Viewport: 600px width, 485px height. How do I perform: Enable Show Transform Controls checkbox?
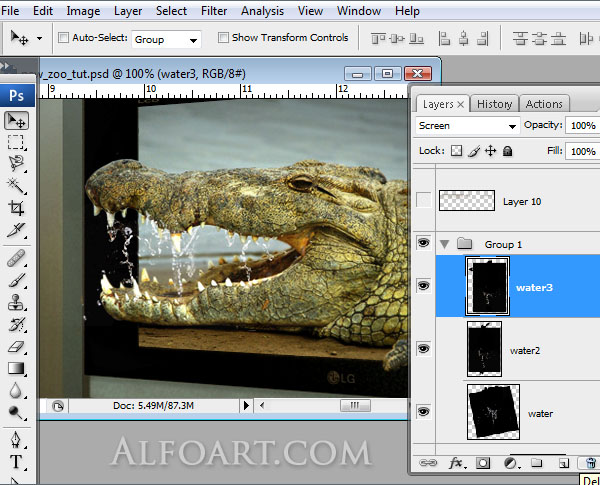point(223,38)
